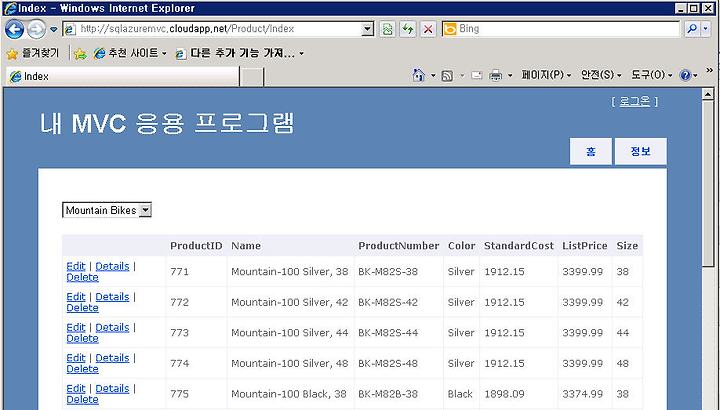The width and height of the screenshot is (720, 410).
Task: Click the address bar URL field
Action: tap(219, 29)
